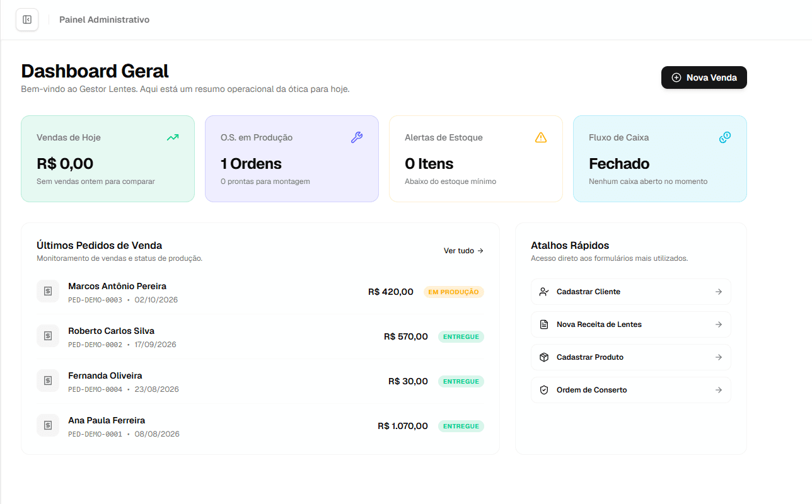Click the EM PRODUÇÃO status badge
This screenshot has height=504, width=812.
[454, 292]
